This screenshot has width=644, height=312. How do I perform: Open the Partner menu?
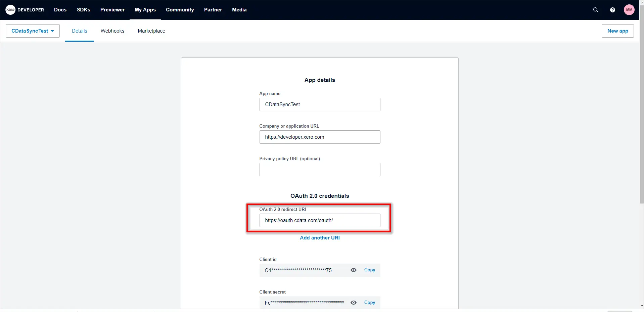(213, 10)
